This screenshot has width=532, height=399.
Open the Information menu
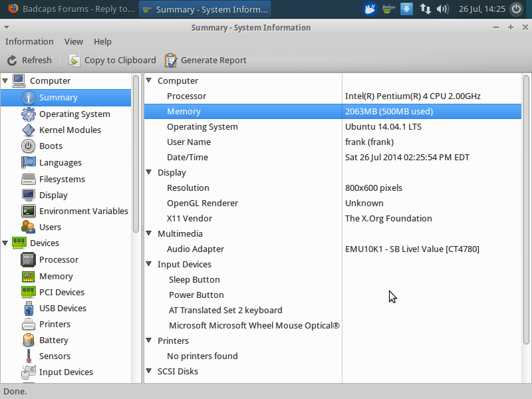pos(29,41)
